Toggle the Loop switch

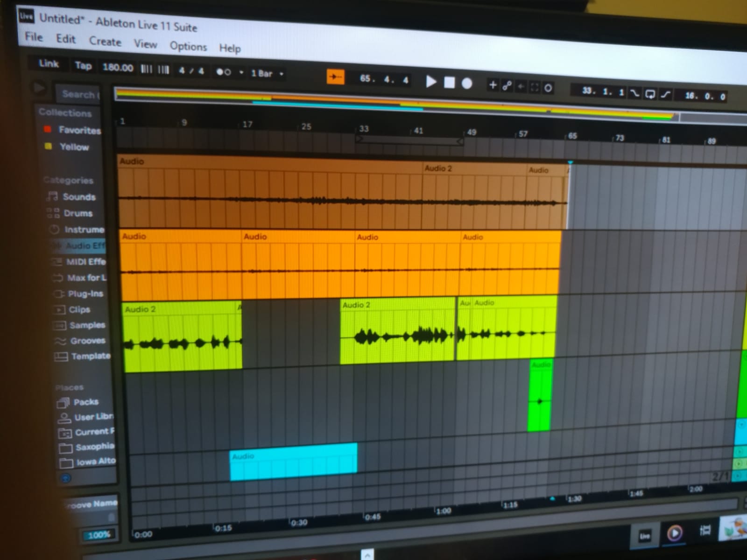click(x=650, y=94)
